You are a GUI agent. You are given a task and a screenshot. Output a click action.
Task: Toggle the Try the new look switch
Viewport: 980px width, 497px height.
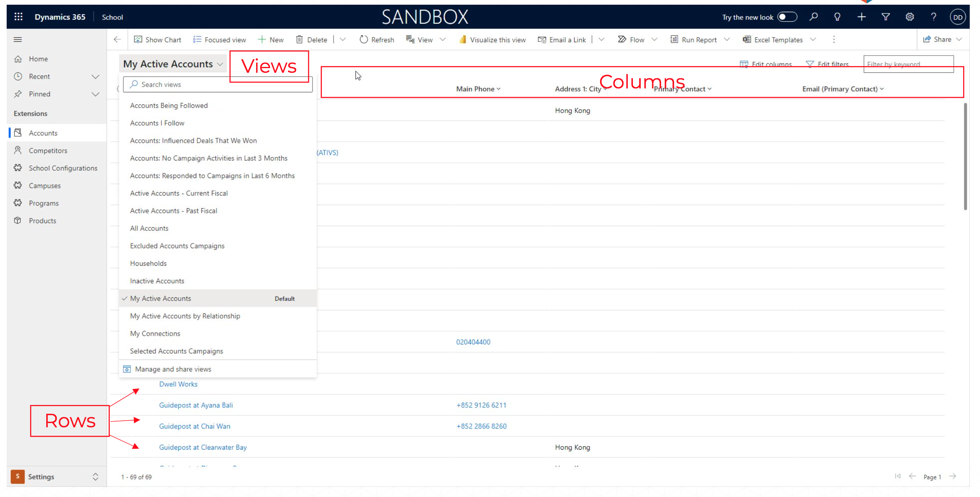[x=787, y=17]
